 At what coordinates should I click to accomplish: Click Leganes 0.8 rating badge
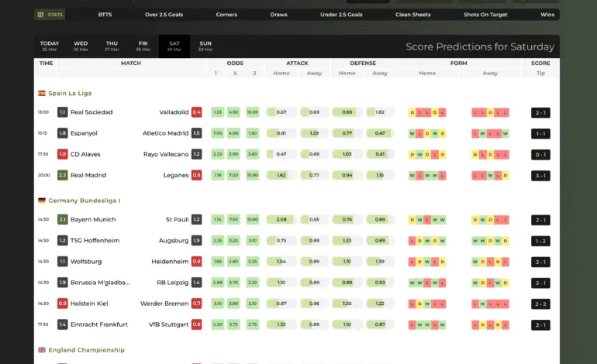pyautogui.click(x=196, y=175)
